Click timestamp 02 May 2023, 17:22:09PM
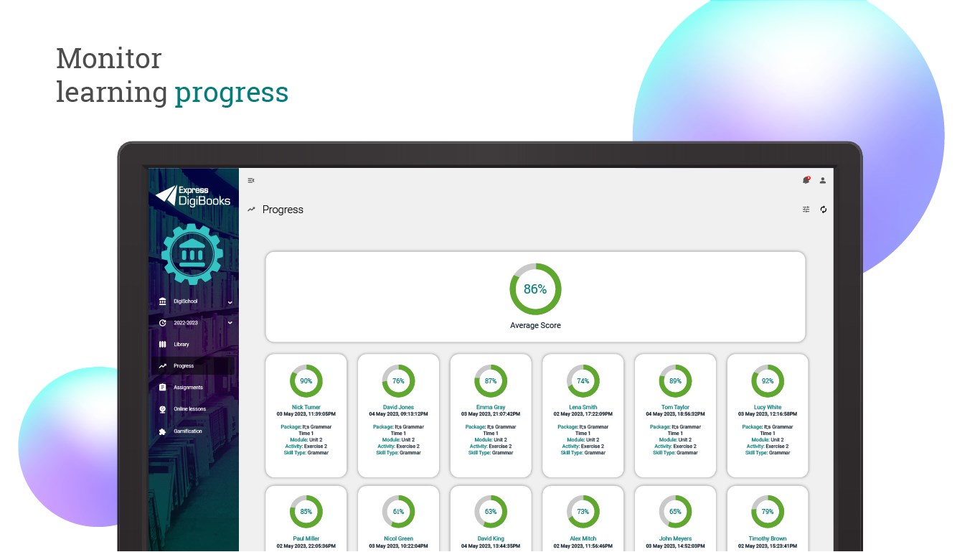This screenshot has height=552, width=980. [583, 414]
